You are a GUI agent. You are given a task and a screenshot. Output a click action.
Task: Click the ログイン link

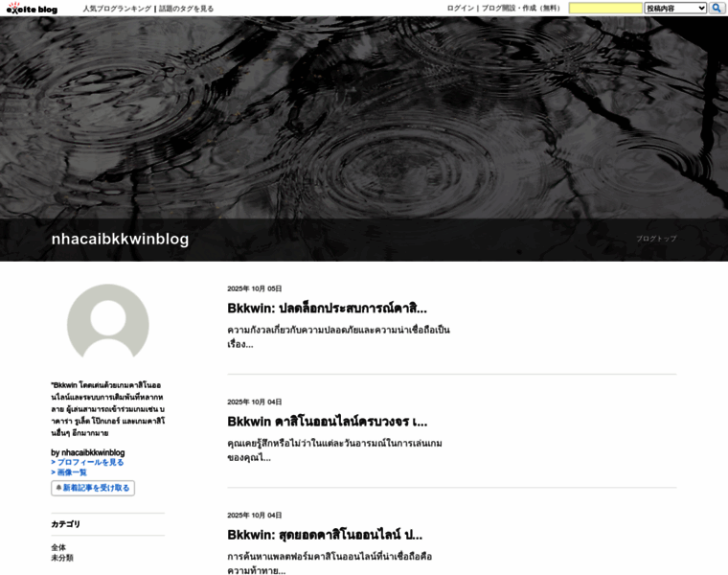click(460, 8)
